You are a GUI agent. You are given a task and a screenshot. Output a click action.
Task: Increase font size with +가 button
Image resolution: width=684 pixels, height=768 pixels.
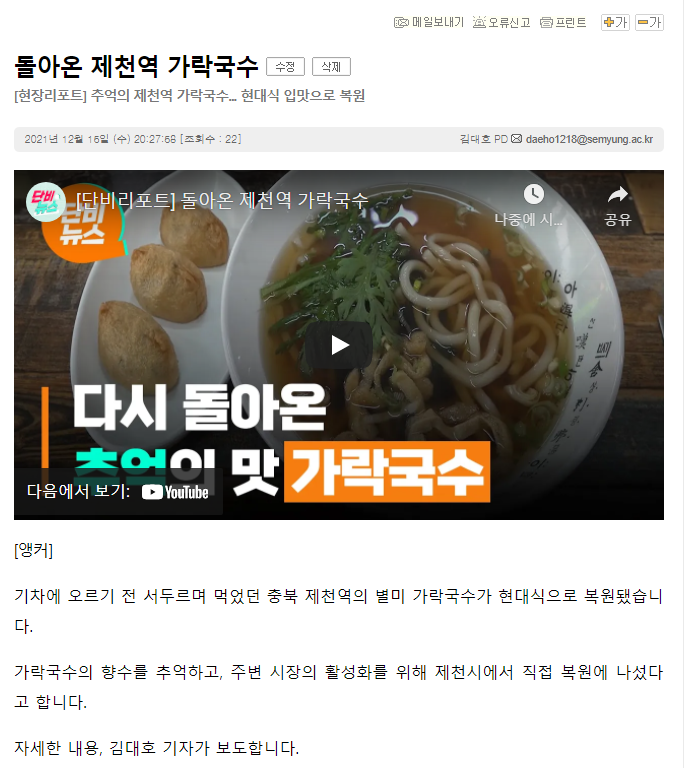tap(615, 22)
